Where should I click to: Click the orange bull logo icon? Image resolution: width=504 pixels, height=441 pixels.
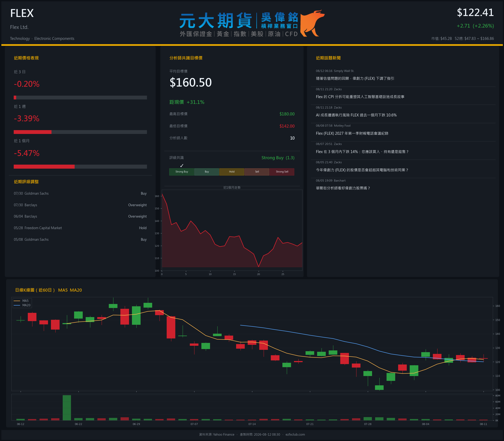click(x=312, y=23)
